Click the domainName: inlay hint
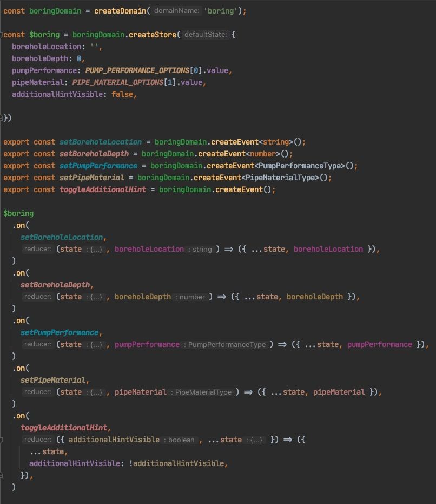The width and height of the screenshot is (436, 504). pos(177,11)
